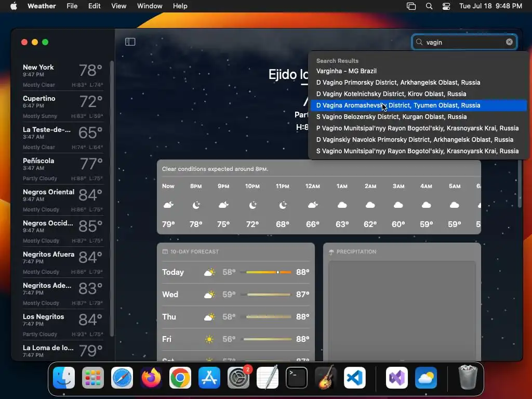The height and width of the screenshot is (399, 532).
Task: Open Terminal from the Dock
Action: tap(297, 378)
